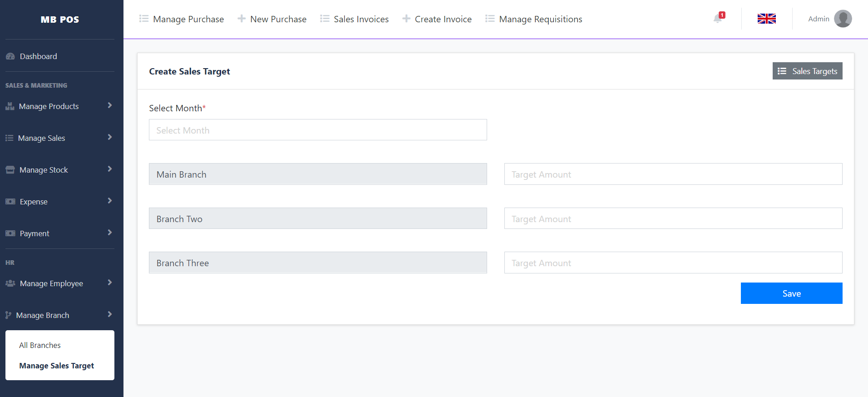
Task: Click the Manage Products boxes icon
Action: (x=10, y=106)
